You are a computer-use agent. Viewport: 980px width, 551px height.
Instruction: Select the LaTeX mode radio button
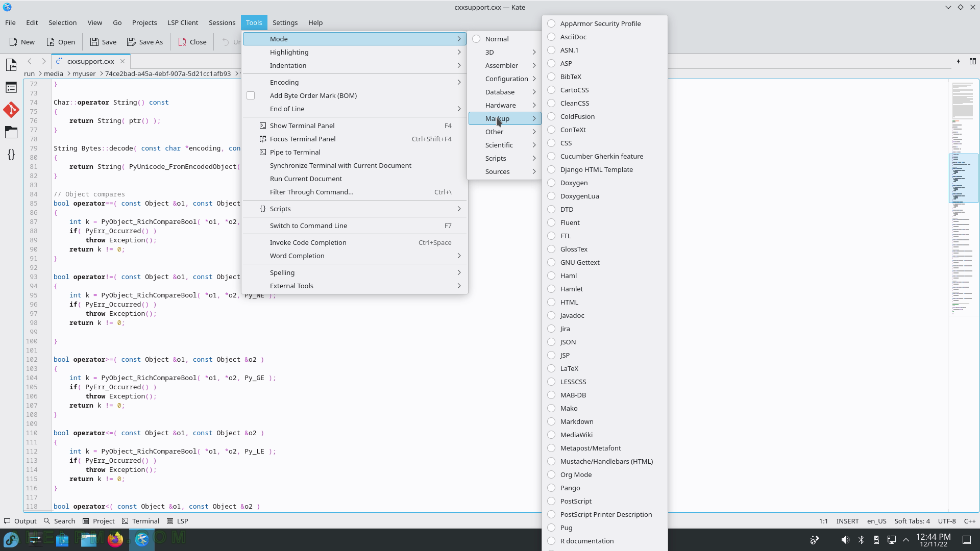(x=551, y=368)
